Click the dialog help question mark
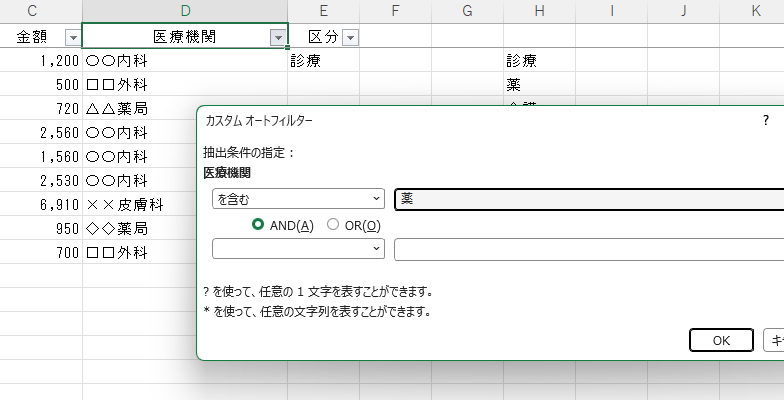This screenshot has height=400, width=784. pos(765,119)
